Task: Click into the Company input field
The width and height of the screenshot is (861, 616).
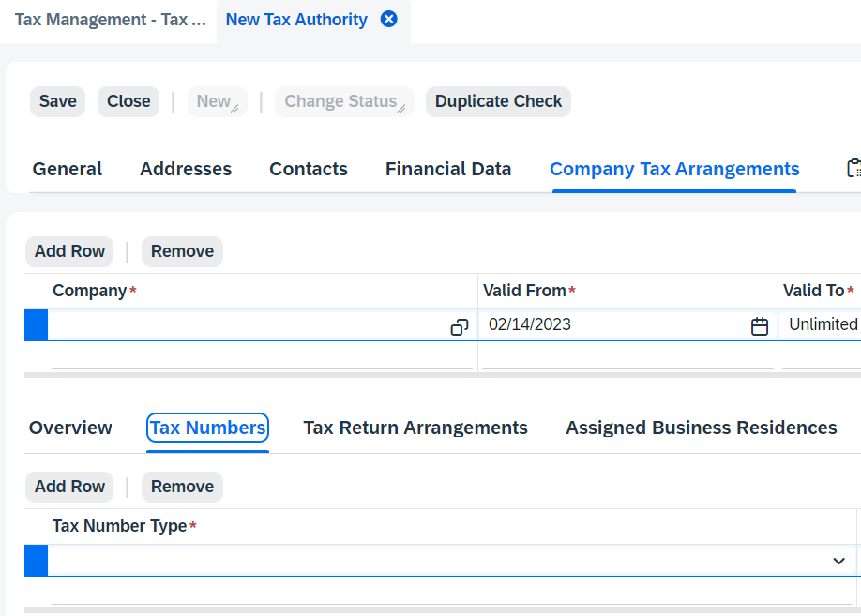Action: [249, 325]
